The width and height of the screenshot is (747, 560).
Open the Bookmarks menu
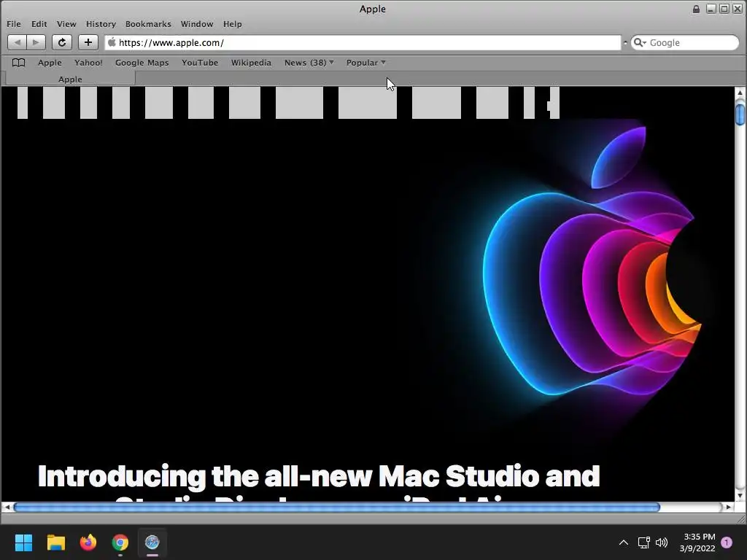148,24
